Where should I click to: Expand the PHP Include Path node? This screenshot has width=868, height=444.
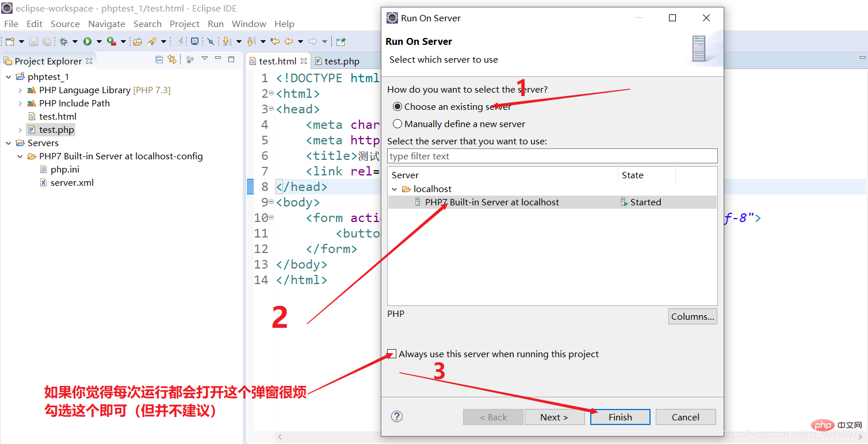[x=20, y=104]
